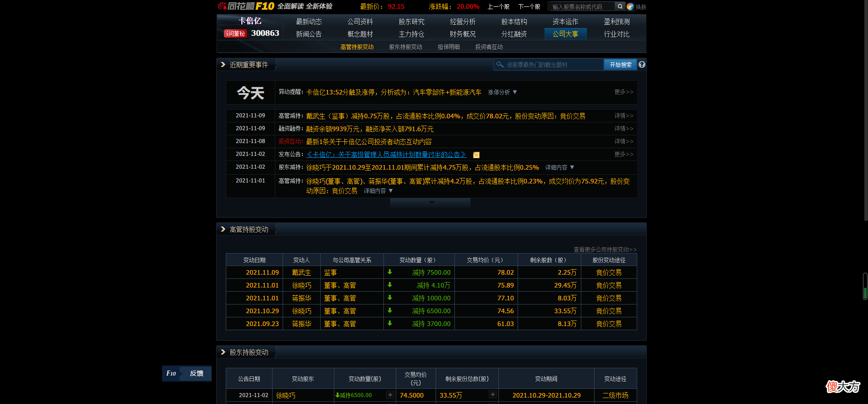Open the help question mark icon

coord(642,65)
